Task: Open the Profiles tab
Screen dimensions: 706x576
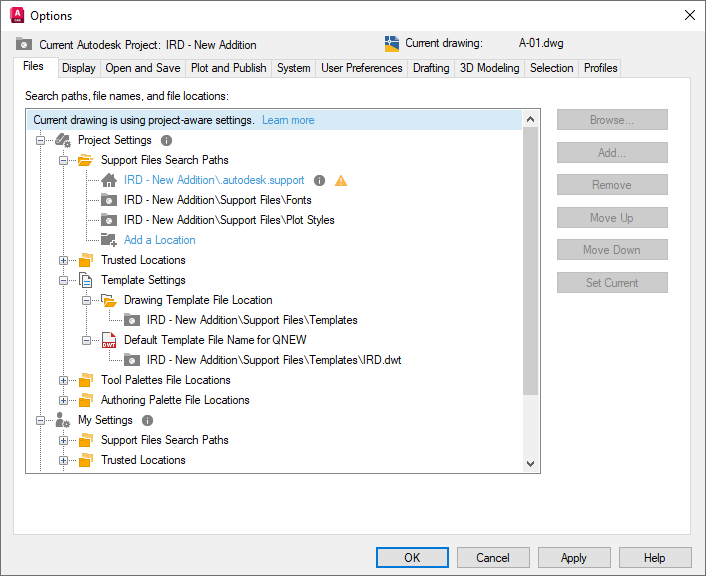Action: click(x=600, y=68)
